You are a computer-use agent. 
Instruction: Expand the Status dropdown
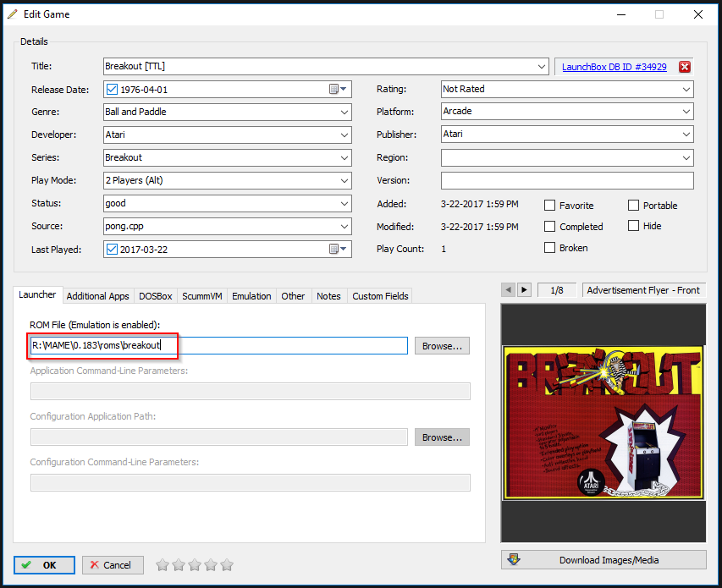pos(344,203)
